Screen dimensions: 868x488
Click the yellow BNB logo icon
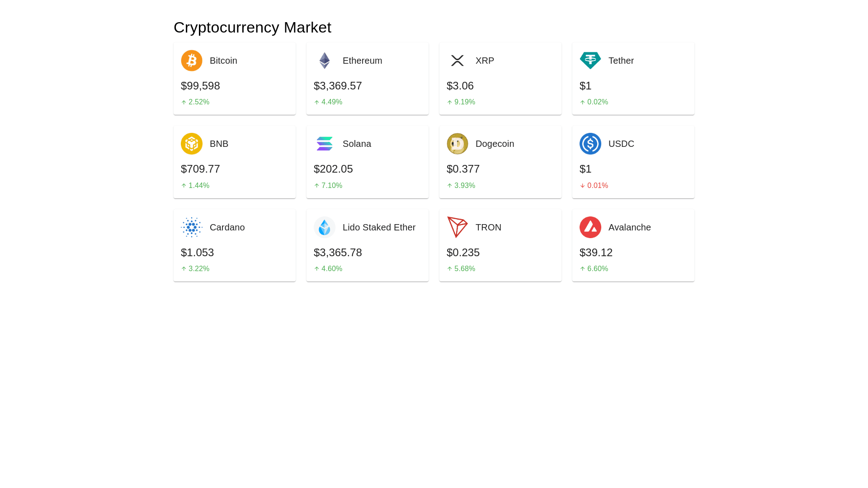tap(191, 144)
